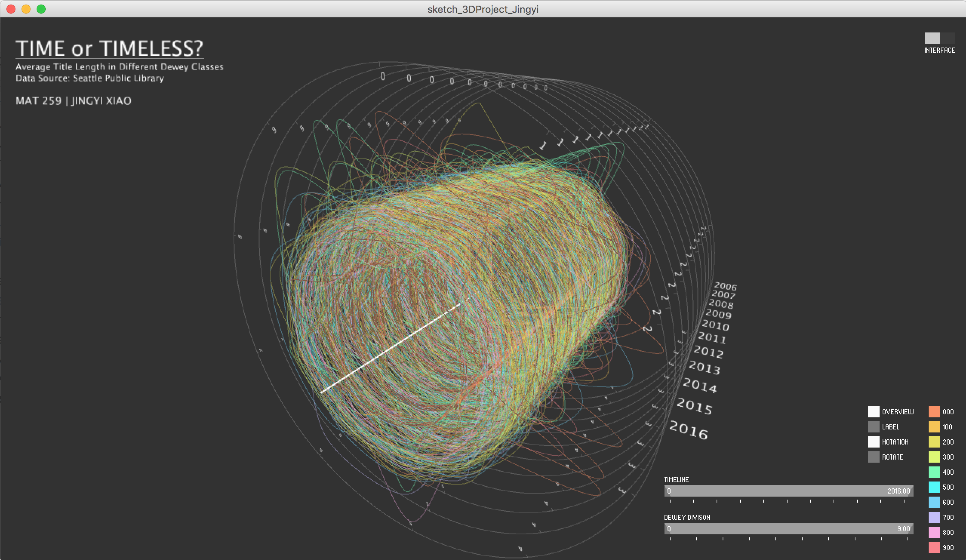Screen dimensions: 966x560
Task: Enable the ROTATE checkbox
Action: tap(873, 457)
